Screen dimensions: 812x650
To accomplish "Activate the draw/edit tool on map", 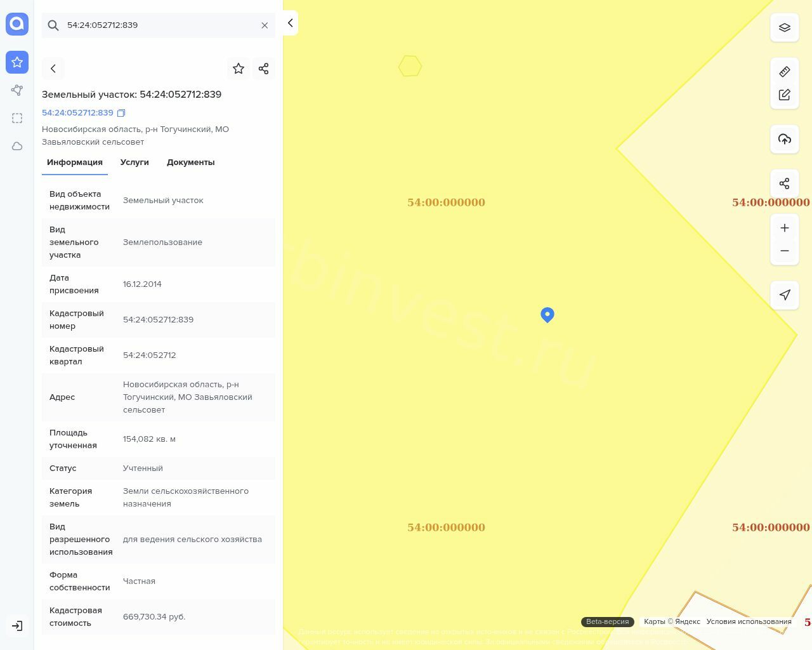I will coord(784,95).
